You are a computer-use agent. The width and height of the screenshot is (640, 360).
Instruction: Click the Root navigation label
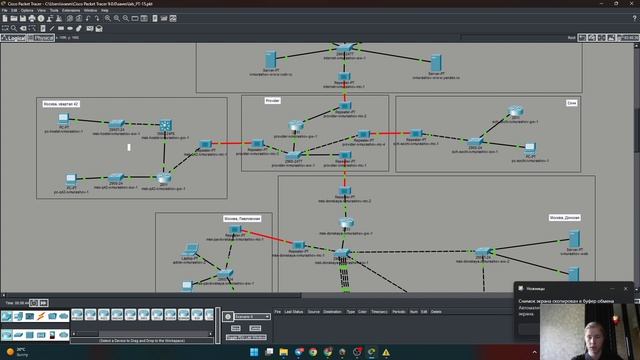[x=571, y=38]
